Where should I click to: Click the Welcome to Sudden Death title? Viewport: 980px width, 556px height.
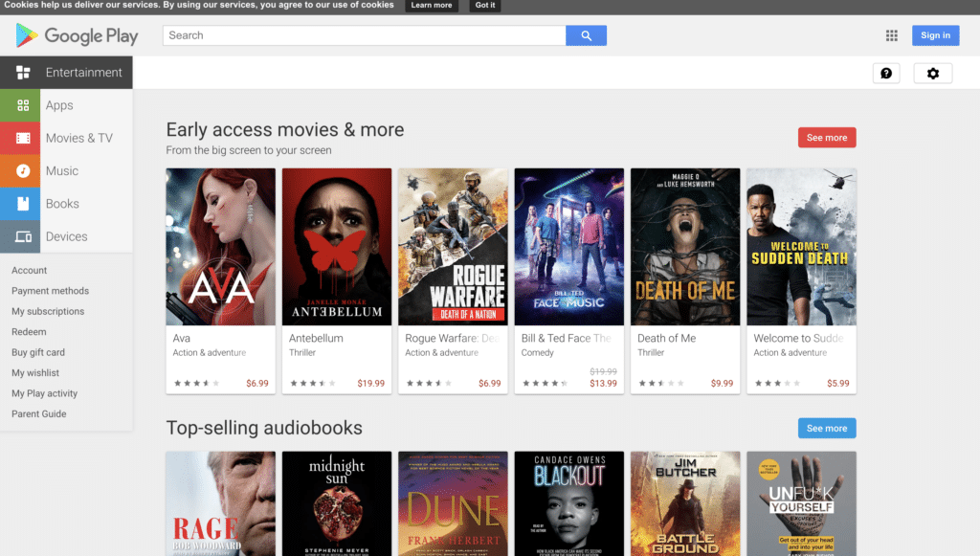point(799,338)
